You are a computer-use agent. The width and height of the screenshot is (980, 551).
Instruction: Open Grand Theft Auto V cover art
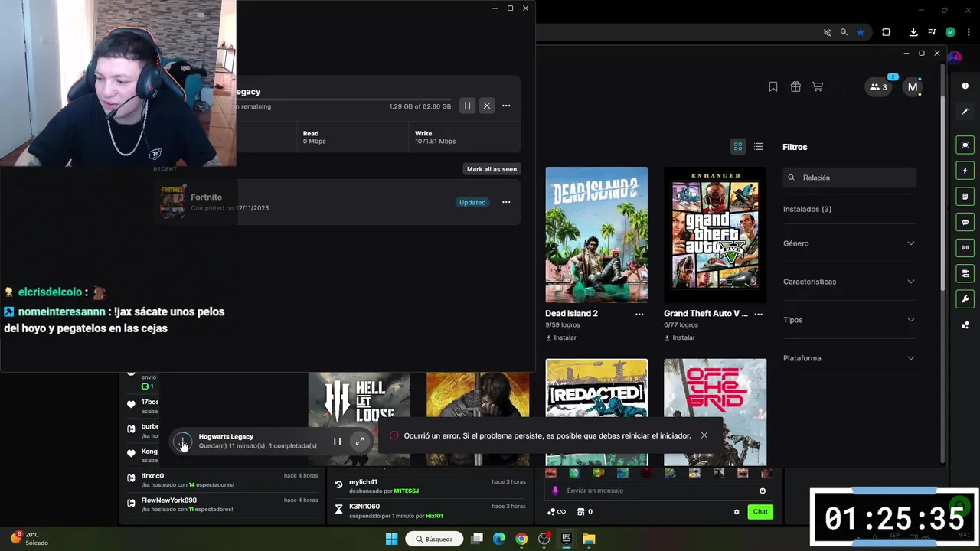[715, 234]
